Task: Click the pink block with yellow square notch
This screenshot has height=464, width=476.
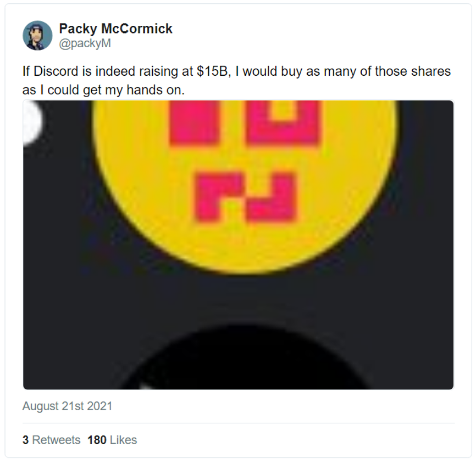Action: point(283,122)
